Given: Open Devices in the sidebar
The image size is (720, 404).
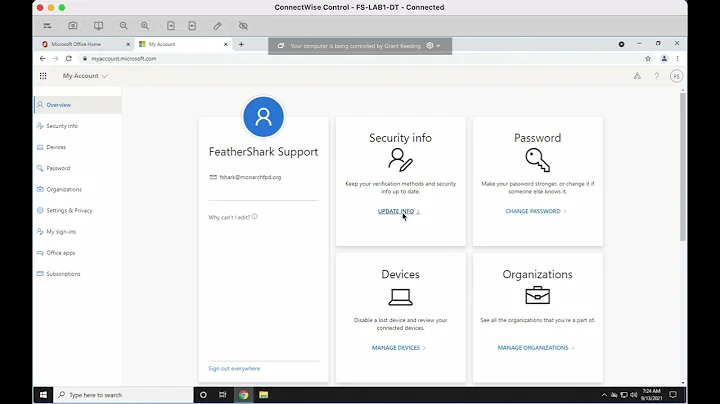Looking at the screenshot, I should click(x=78, y=147).
